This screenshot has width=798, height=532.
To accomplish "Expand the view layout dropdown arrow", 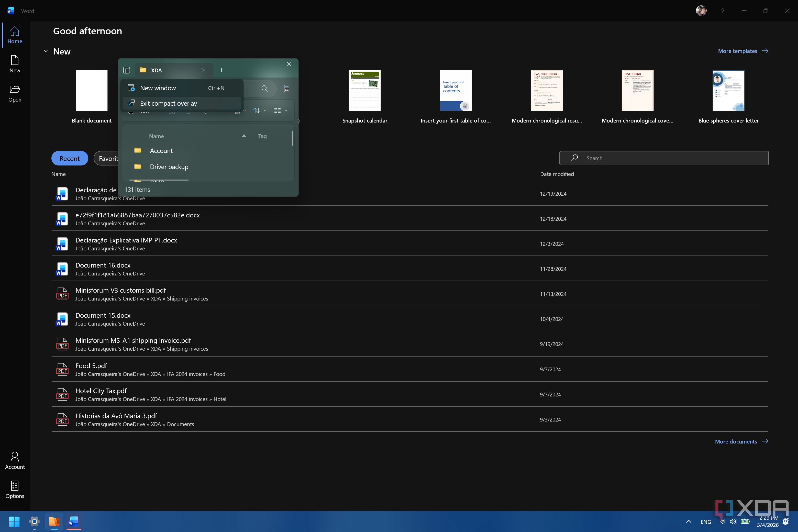I will point(286,110).
